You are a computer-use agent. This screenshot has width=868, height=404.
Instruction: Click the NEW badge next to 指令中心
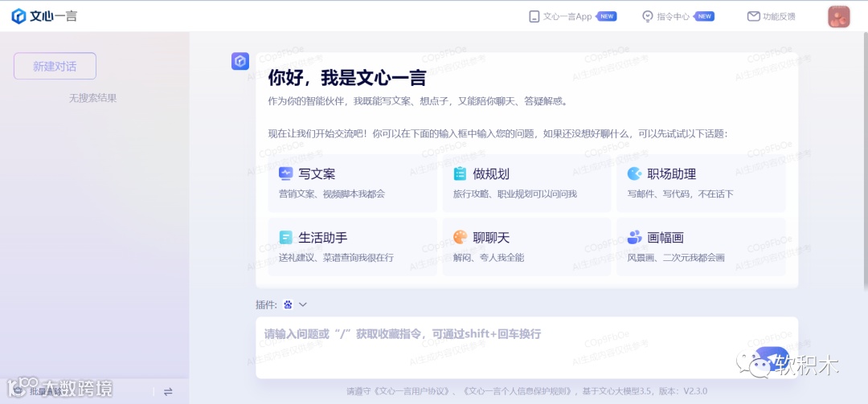(x=703, y=17)
